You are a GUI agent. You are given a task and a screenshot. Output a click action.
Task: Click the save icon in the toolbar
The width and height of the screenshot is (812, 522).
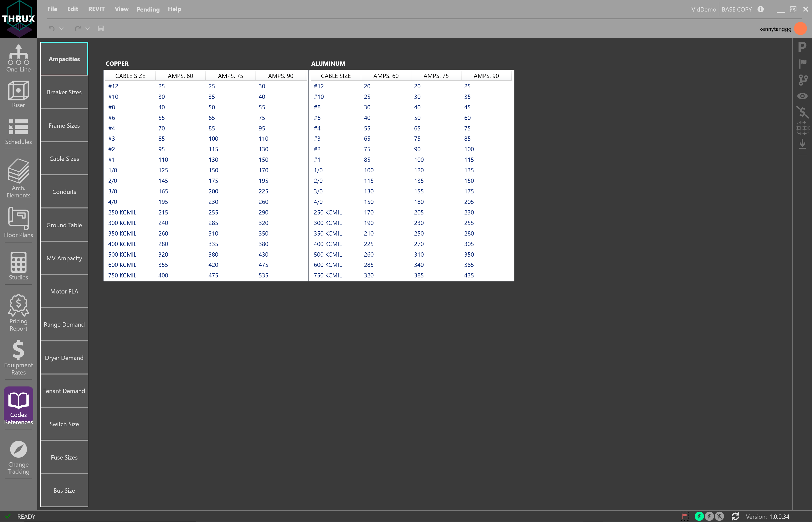(x=101, y=29)
